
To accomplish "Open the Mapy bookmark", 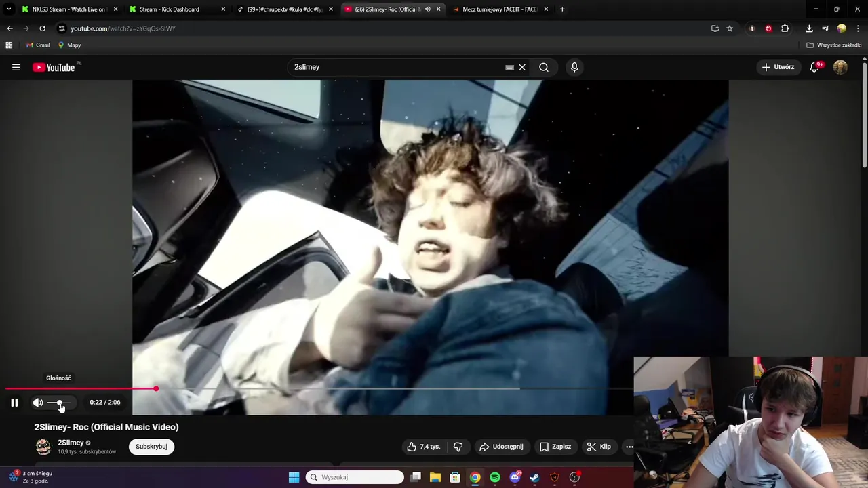I will (x=69, y=45).
